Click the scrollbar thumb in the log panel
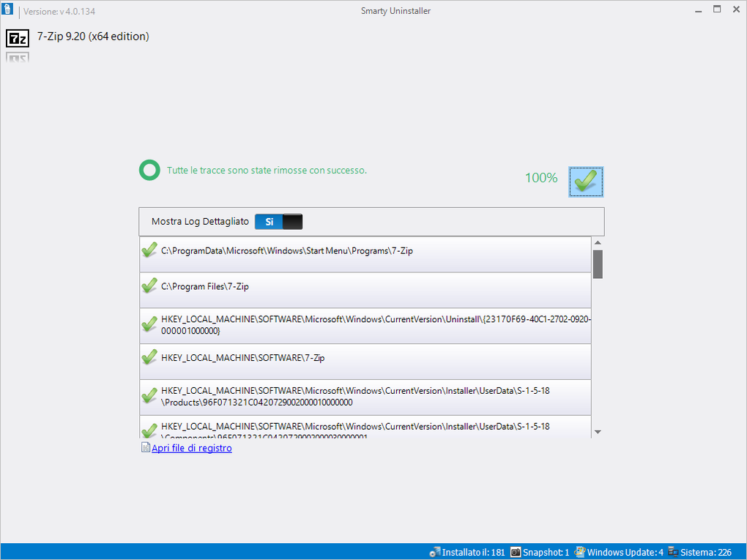 click(597, 264)
